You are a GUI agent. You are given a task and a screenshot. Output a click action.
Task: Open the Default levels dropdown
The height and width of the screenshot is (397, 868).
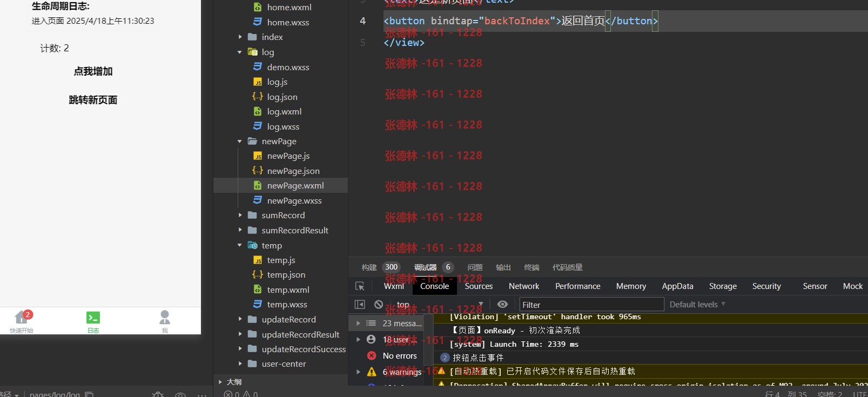point(697,305)
